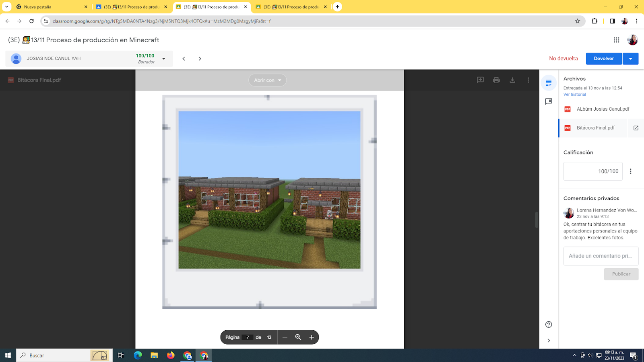Screen dimensions: 644x362
Task: Switch to Nueva pestaña tab
Action: (52, 7)
